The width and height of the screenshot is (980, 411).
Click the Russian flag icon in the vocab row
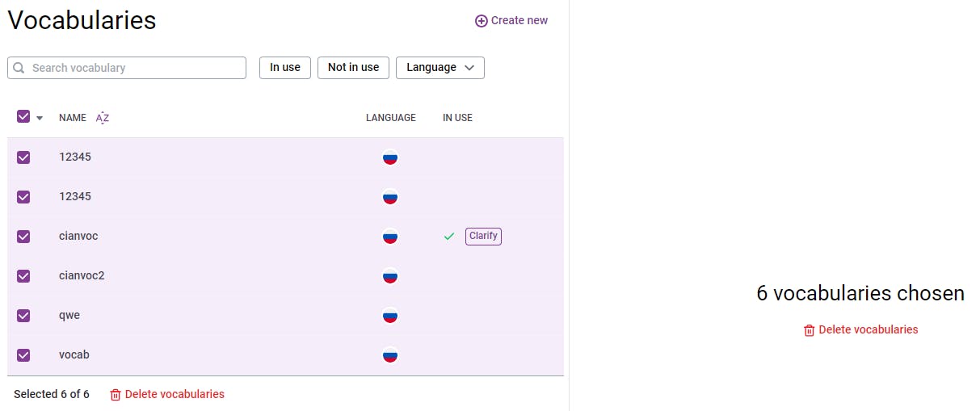pyautogui.click(x=390, y=355)
